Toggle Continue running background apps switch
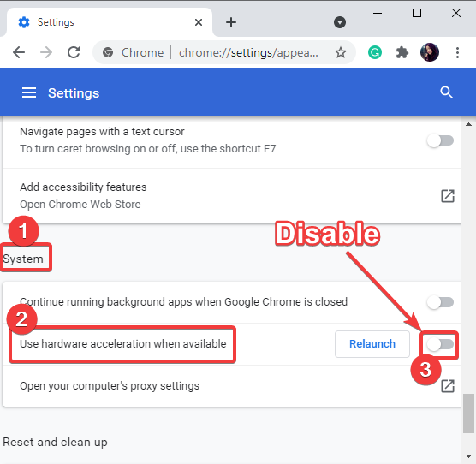The image size is (476, 464). point(440,302)
